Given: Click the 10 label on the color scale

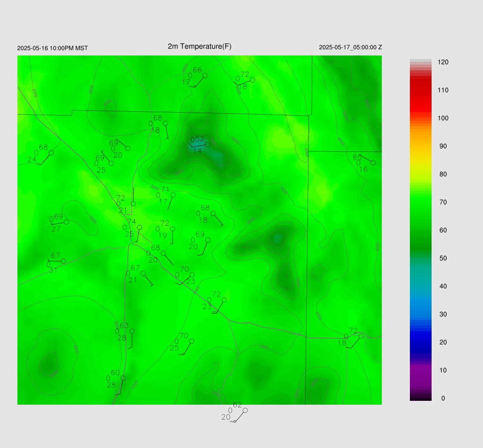Looking at the screenshot, I should 443,370.
